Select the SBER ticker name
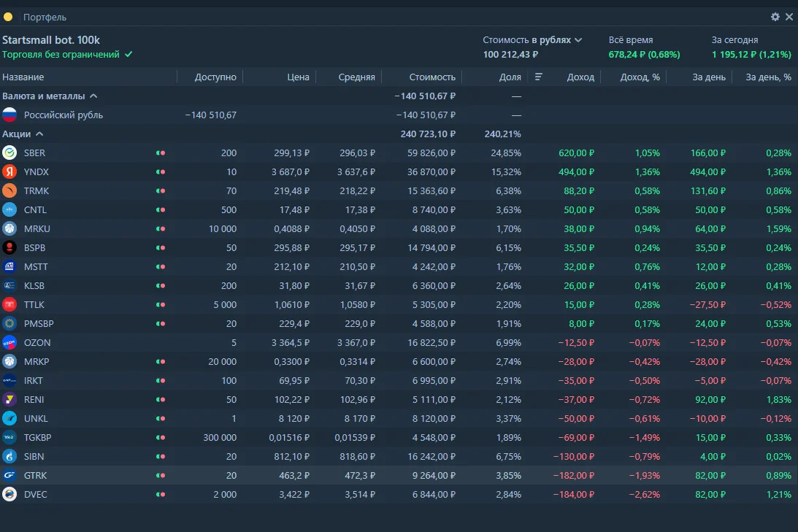 point(34,153)
